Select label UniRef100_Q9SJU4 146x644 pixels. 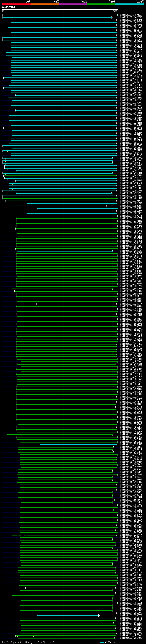pyautogui.click(x=131, y=173)
